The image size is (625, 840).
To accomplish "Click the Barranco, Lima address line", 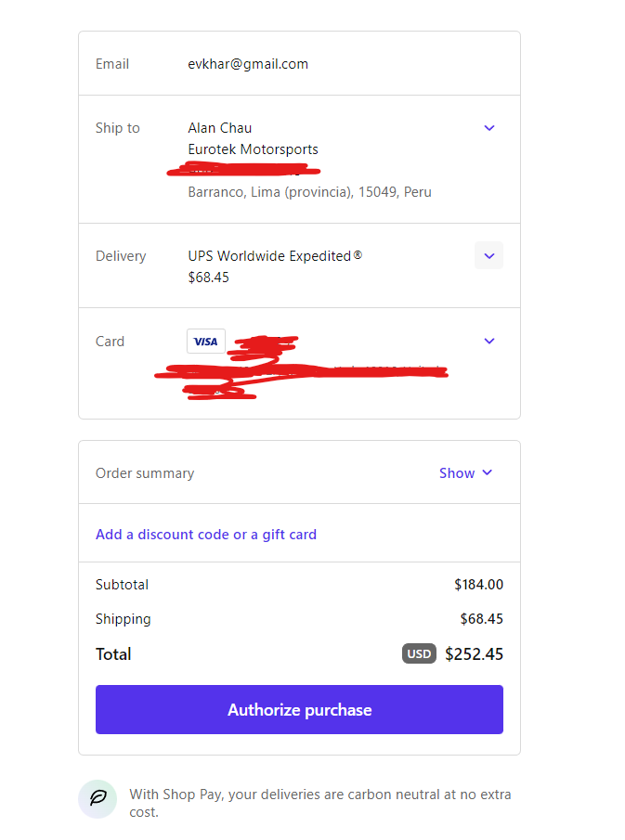I will tap(309, 192).
